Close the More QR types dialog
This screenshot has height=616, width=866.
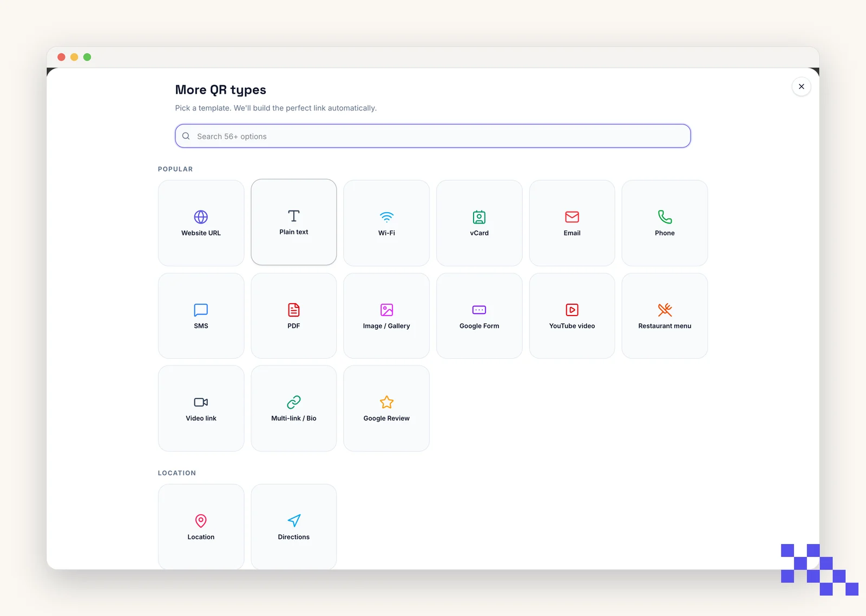802,87
